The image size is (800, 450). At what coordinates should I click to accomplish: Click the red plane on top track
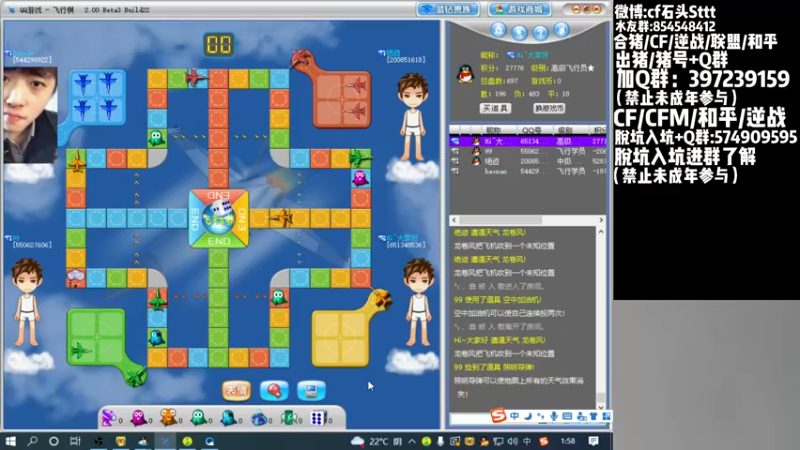(x=195, y=78)
